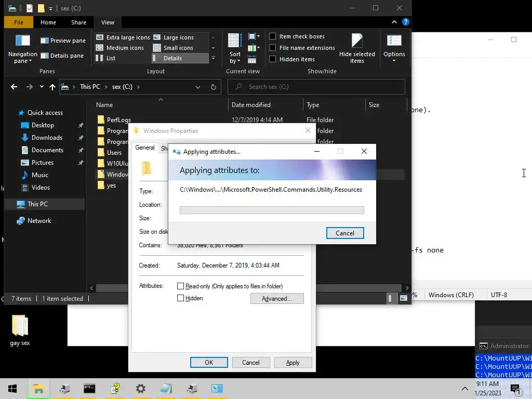
Task: Click Cancel in Windows Properties
Action: [251, 362]
